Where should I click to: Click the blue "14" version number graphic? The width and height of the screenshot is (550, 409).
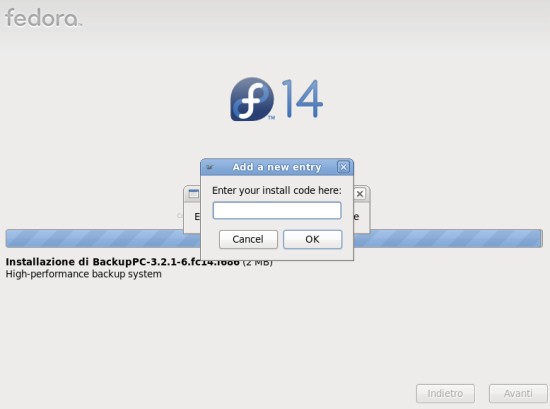pos(302,99)
